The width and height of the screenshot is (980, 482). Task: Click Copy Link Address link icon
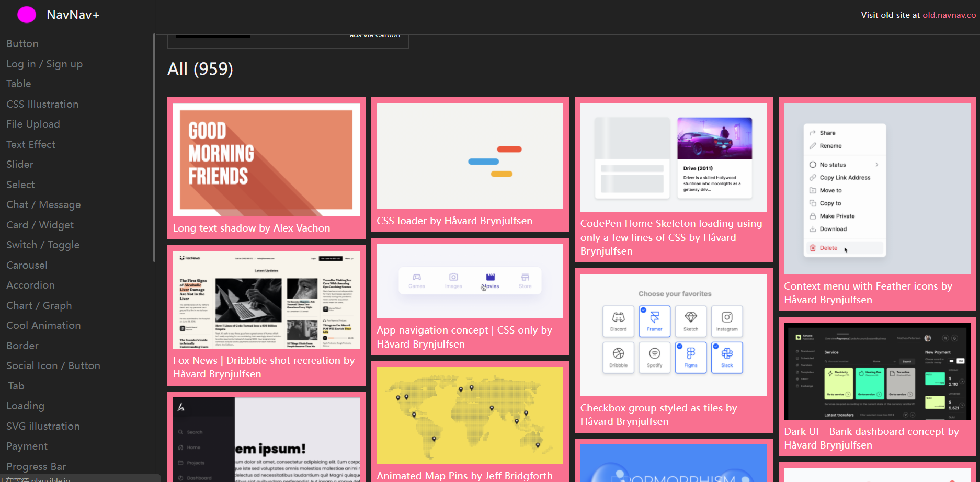click(x=813, y=178)
